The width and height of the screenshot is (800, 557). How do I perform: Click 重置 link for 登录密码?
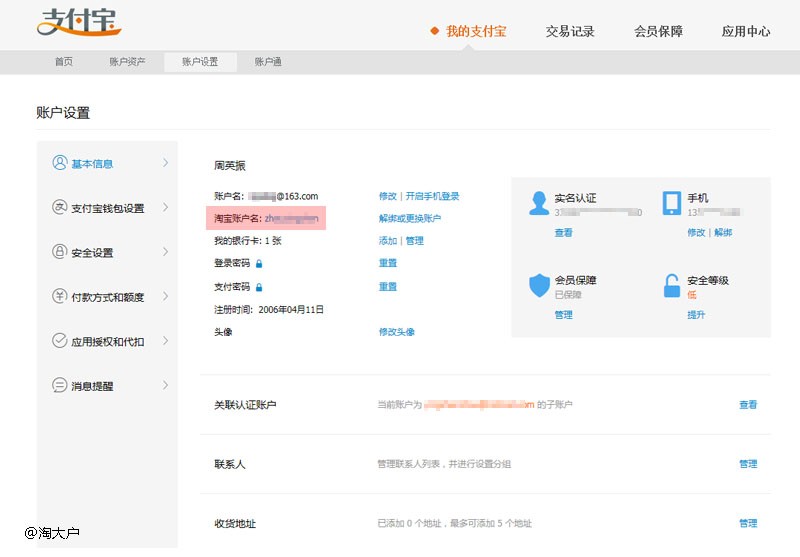tap(388, 263)
